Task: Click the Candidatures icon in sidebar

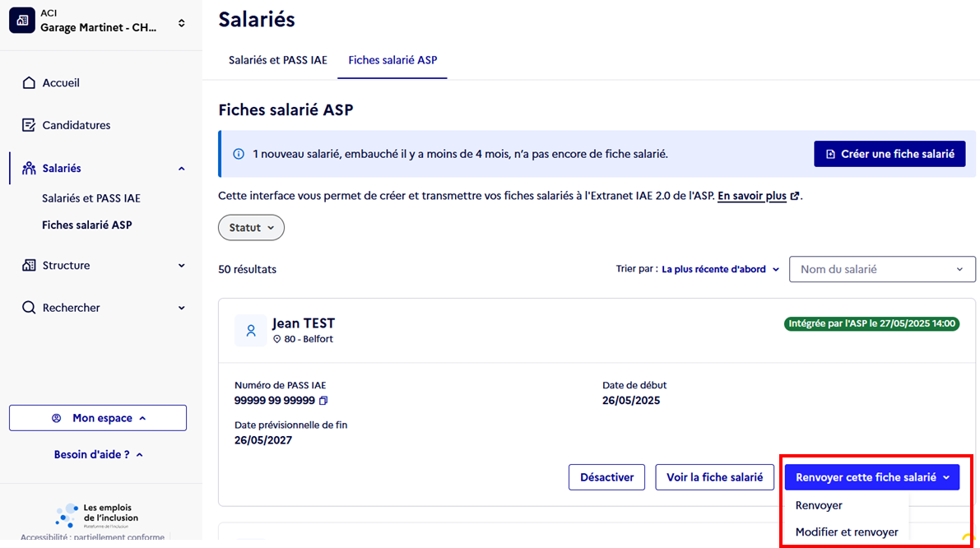Action: pos(29,125)
